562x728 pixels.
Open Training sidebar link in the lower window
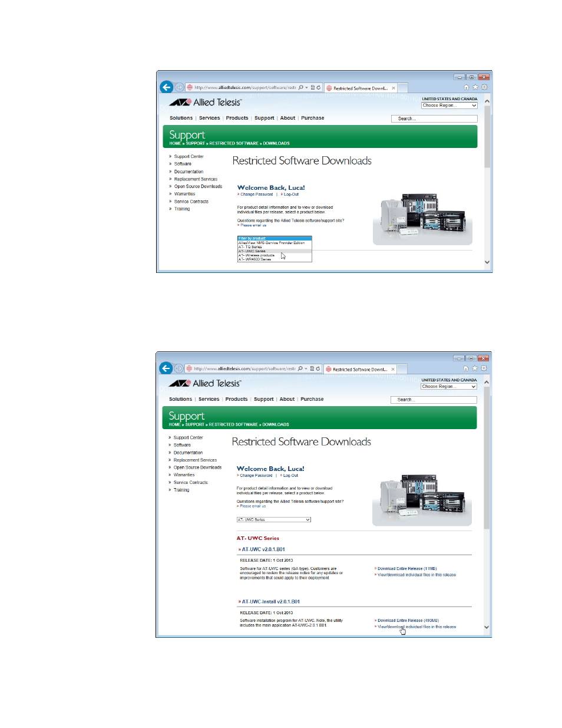point(181,490)
